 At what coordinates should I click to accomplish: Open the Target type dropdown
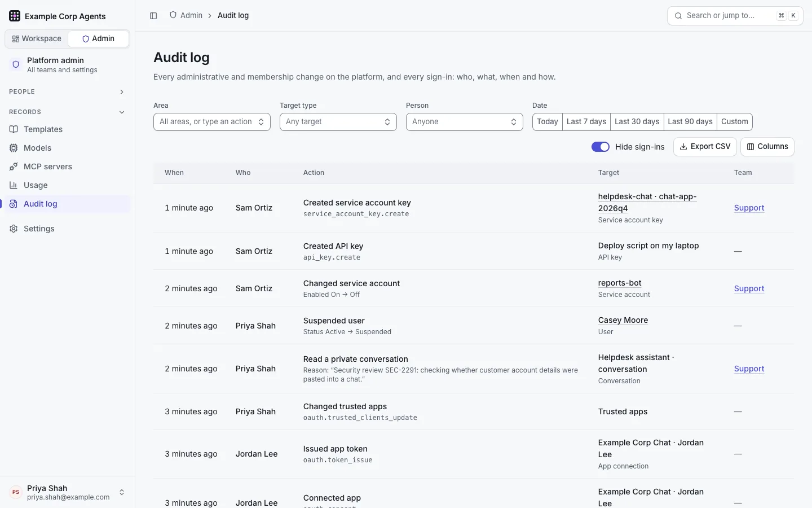click(x=338, y=122)
